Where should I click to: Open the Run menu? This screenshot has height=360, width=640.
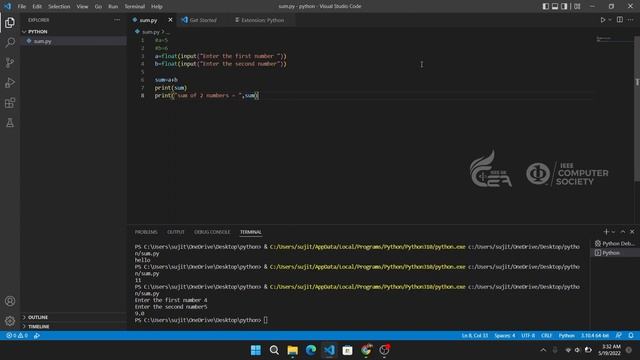click(113, 6)
